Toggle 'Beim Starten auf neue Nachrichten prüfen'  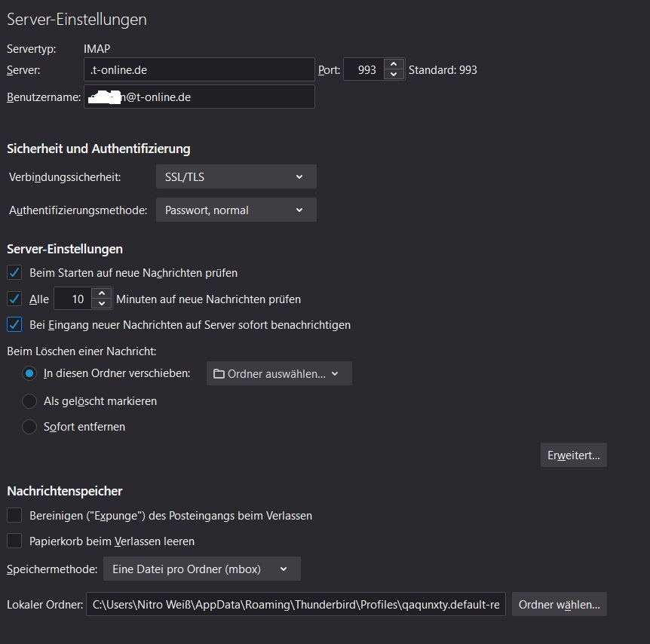tap(14, 272)
